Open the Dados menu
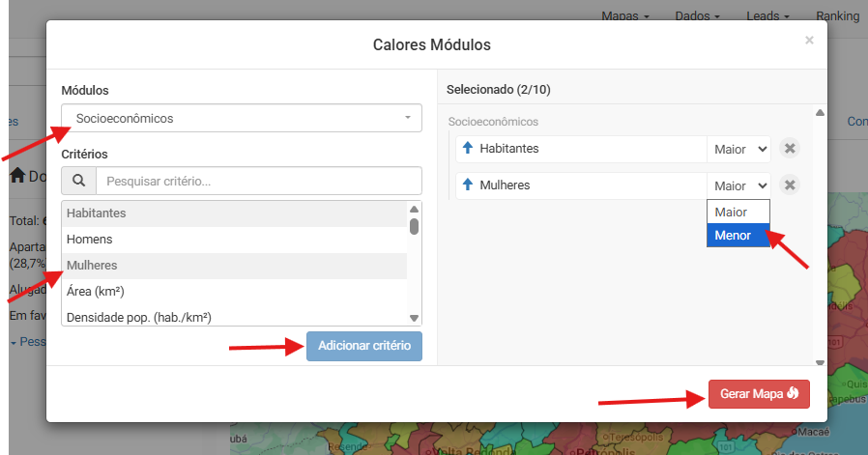 [698, 16]
